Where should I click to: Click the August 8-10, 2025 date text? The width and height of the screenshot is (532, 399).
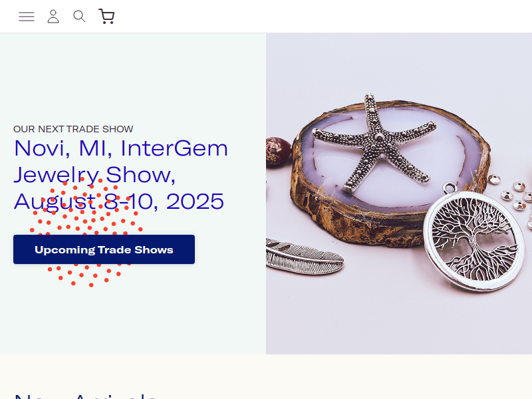[119, 201]
